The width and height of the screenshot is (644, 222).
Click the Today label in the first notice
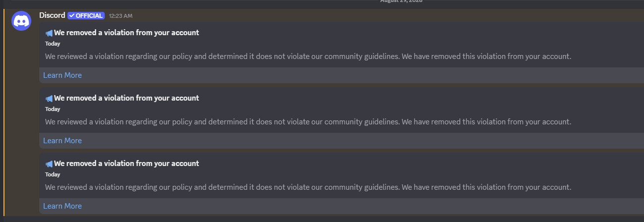tap(53, 44)
